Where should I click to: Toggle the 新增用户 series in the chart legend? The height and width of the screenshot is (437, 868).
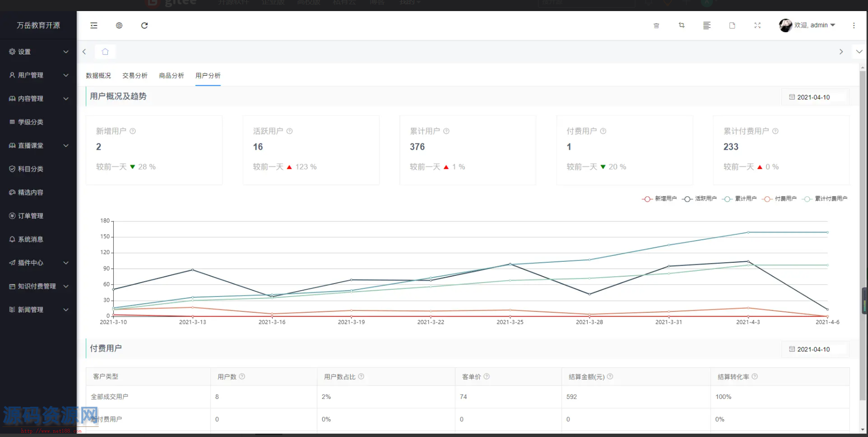pos(659,199)
